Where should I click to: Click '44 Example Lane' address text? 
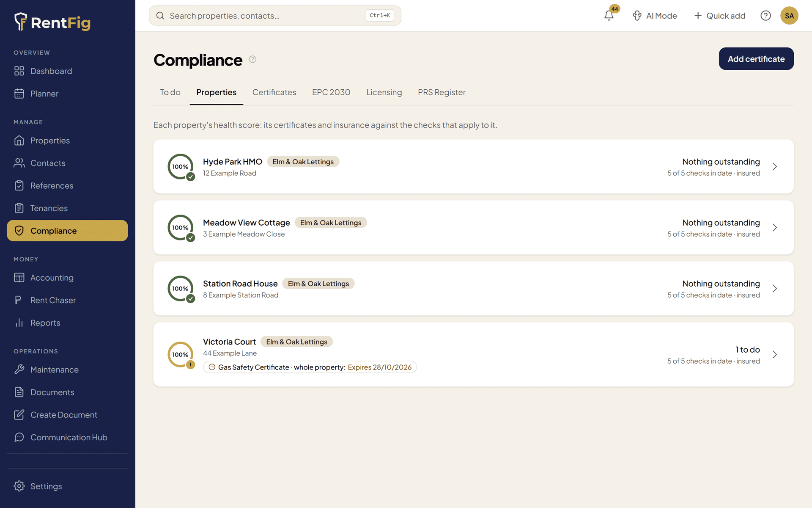click(x=230, y=353)
